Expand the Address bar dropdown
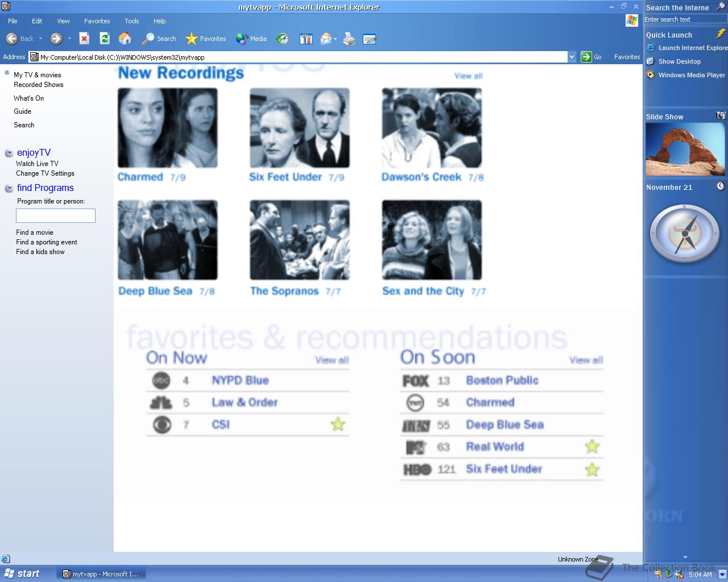This screenshot has height=582, width=728. pyautogui.click(x=572, y=57)
